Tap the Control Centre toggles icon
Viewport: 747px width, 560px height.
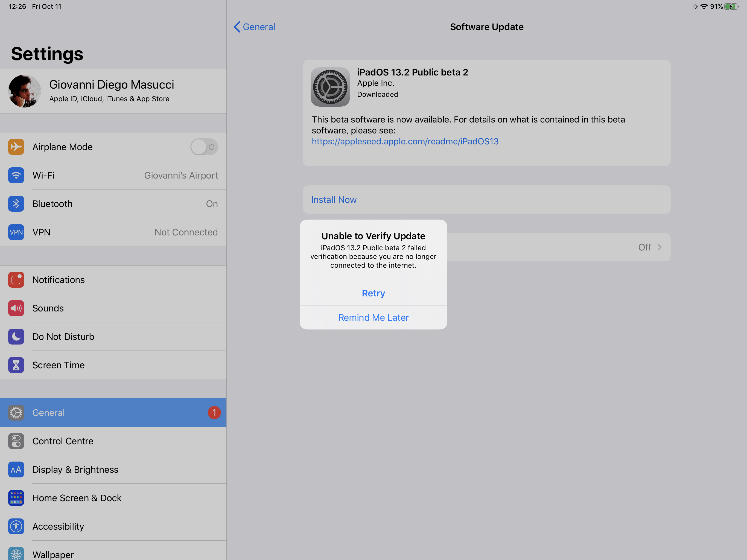coord(16,441)
